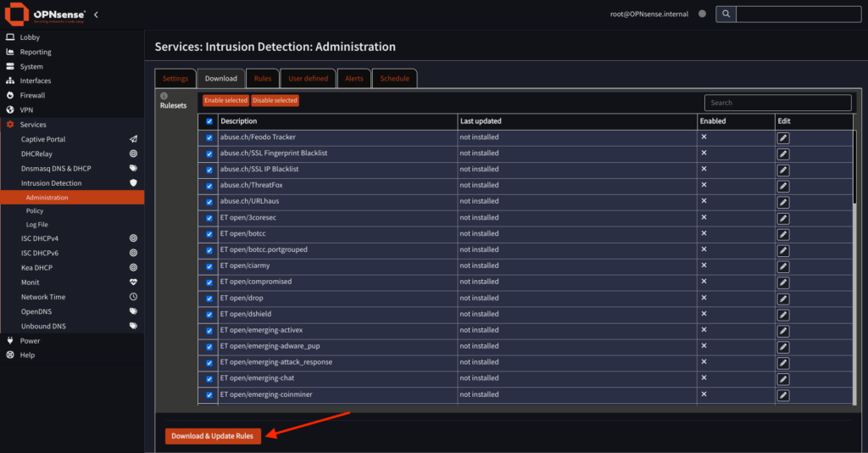Uncheck ET open/botcc checkbox
The width and height of the screenshot is (868, 453).
point(209,234)
